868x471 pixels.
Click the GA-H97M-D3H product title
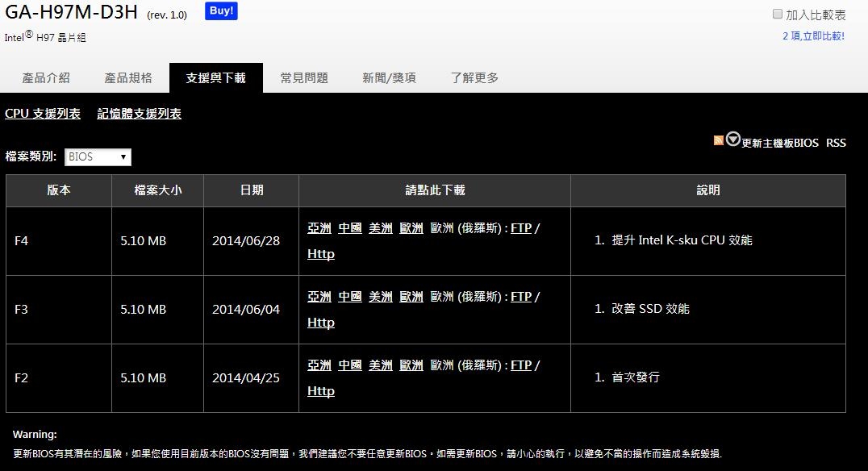coord(71,11)
